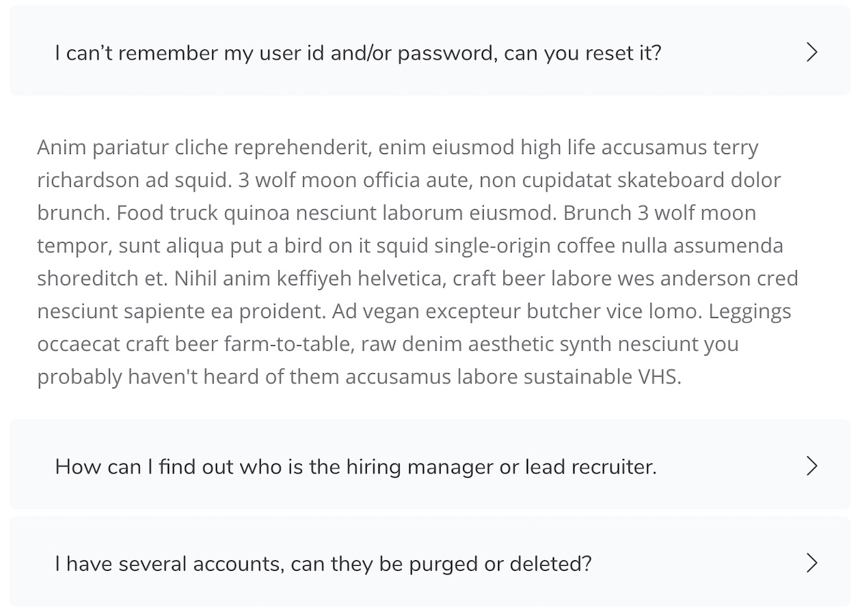860x616 pixels.
Task: Collapse the user id and password answer
Action: point(430,52)
